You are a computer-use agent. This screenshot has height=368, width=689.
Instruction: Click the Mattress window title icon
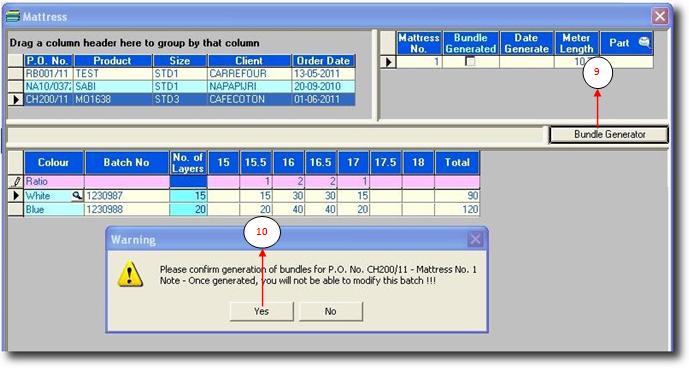(x=13, y=17)
